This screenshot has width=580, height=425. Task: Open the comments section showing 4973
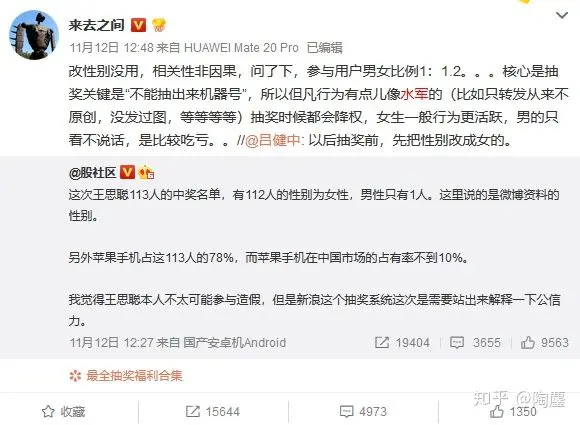coord(363,411)
